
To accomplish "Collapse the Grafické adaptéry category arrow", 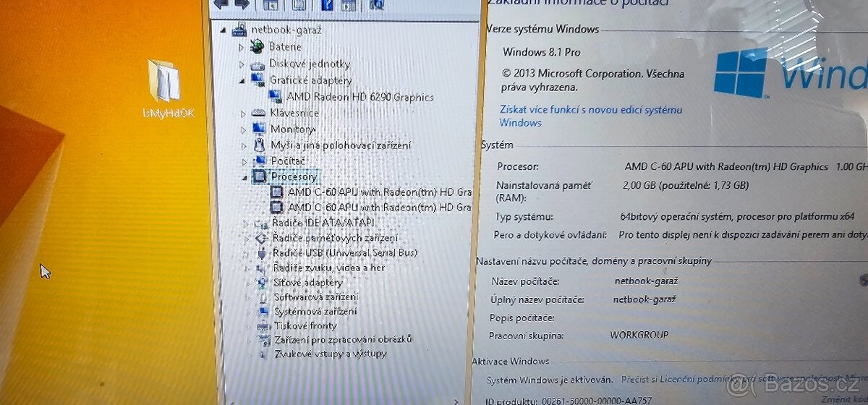I will [x=242, y=81].
